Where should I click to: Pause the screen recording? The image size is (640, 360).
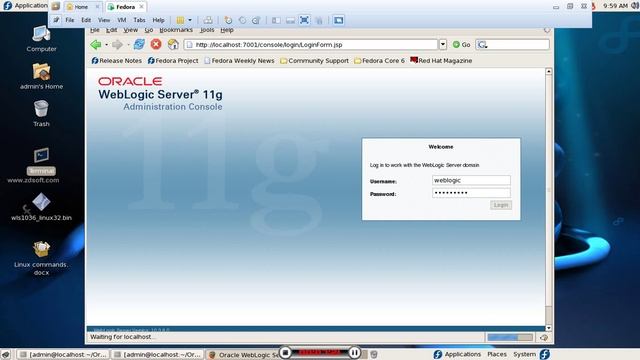coord(355,352)
